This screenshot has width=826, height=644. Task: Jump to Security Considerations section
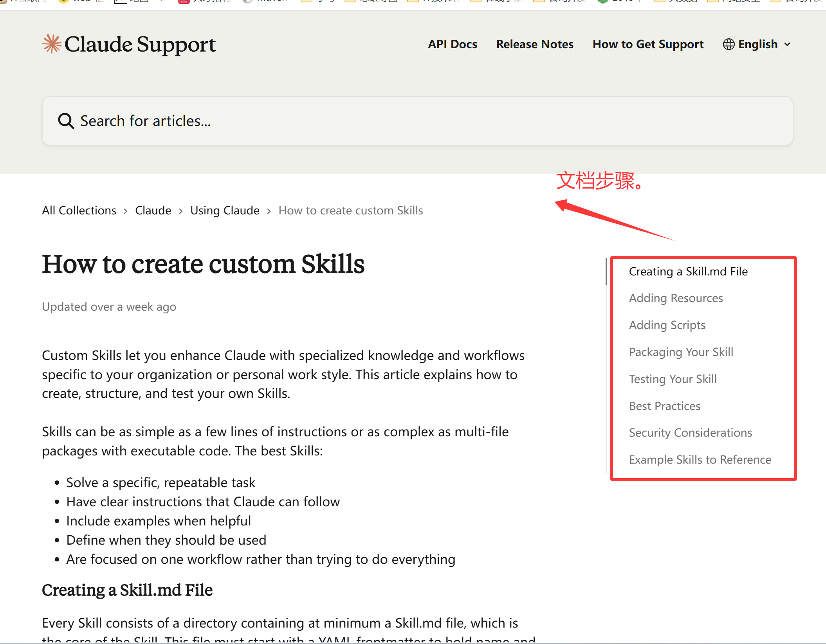(690, 433)
